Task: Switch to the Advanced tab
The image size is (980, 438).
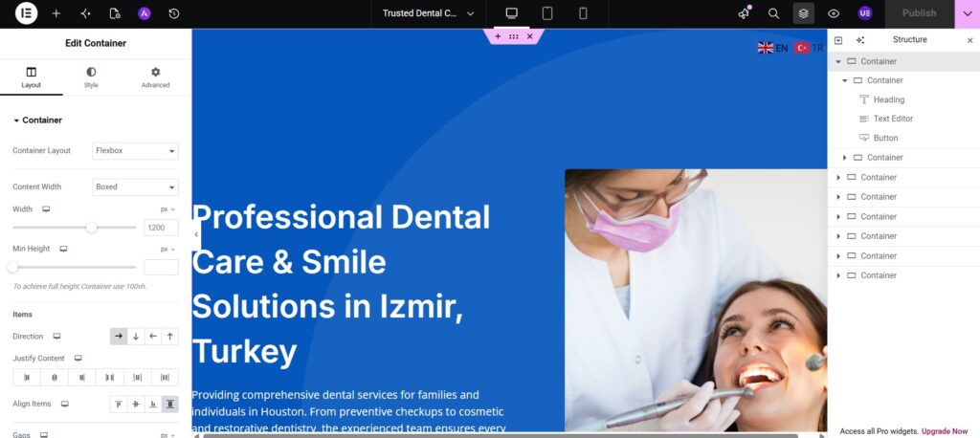Action: point(156,77)
